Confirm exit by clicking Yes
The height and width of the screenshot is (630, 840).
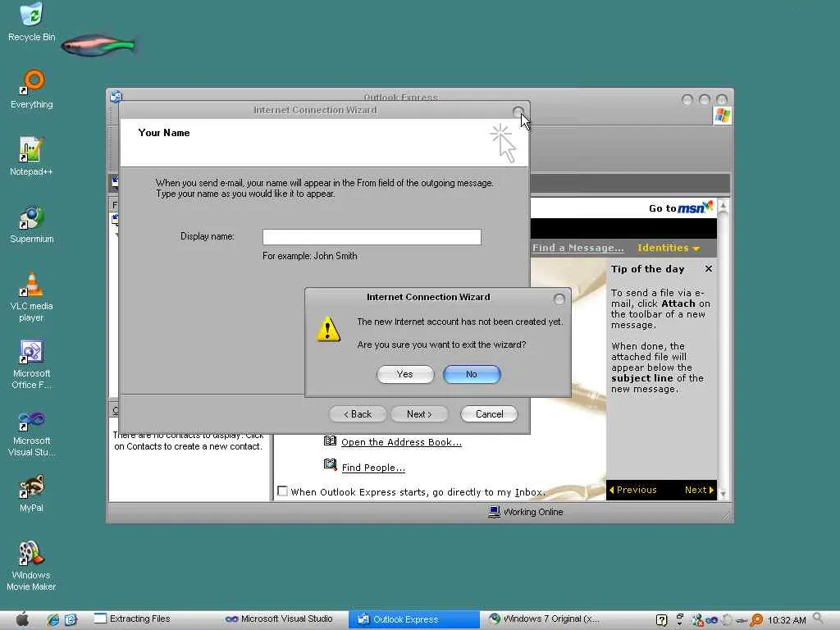pyautogui.click(x=405, y=374)
